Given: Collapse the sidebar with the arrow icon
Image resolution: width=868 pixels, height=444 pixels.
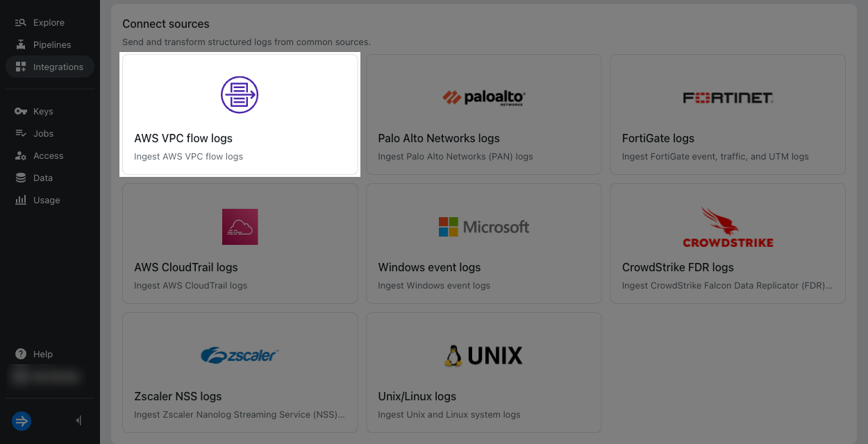Looking at the screenshot, I should tap(78, 420).
